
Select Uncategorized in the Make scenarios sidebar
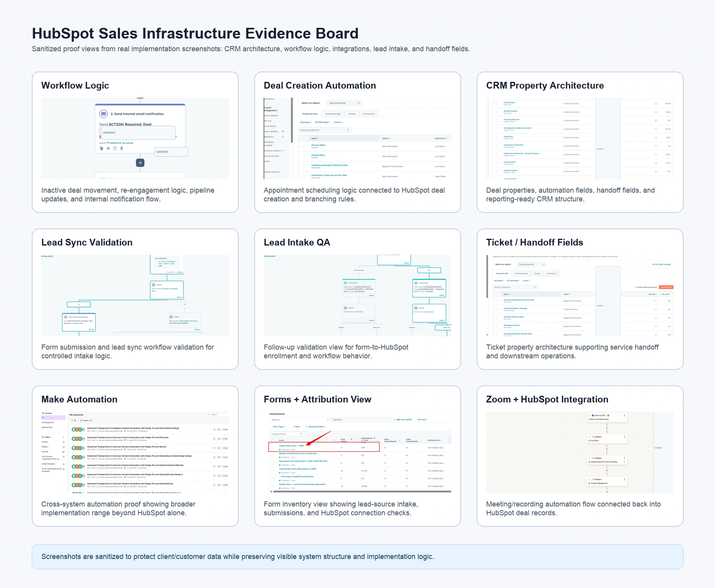tap(48, 422)
